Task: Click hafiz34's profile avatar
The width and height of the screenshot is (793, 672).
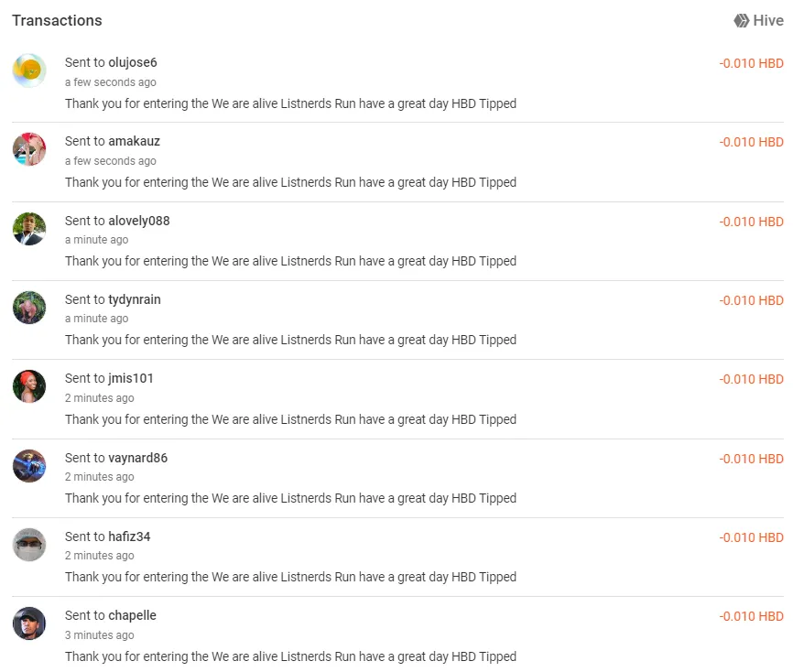Action: click(x=29, y=545)
